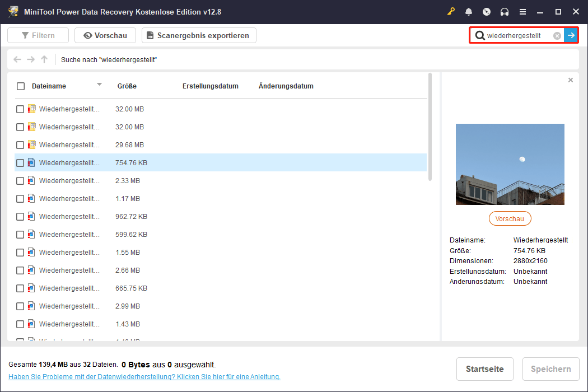Click the image preview thumbnail panel

(510, 164)
